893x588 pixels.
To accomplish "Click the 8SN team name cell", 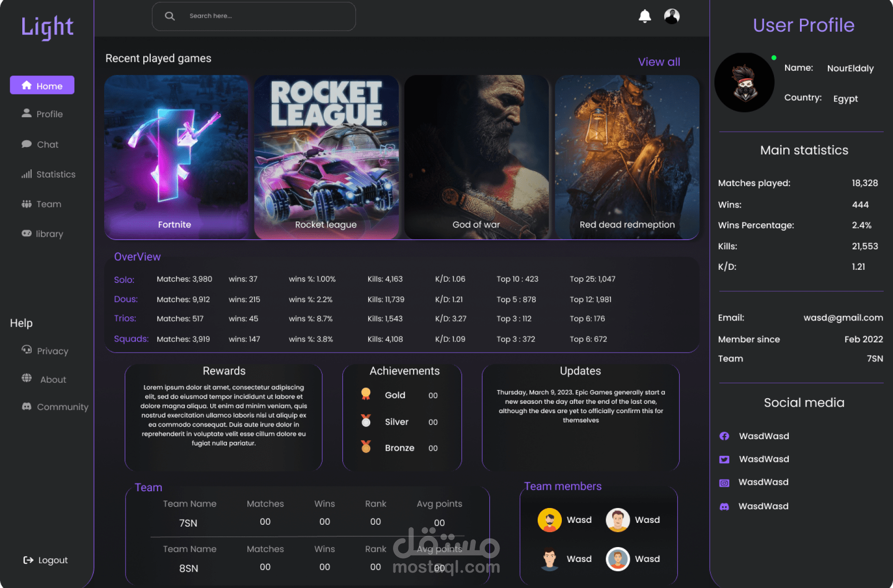I will coord(188,568).
